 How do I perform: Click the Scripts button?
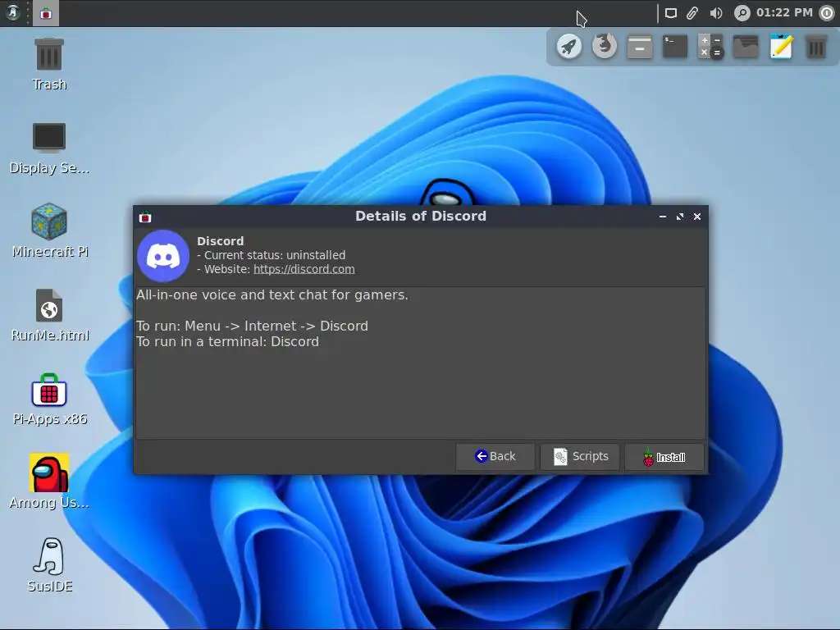580,456
